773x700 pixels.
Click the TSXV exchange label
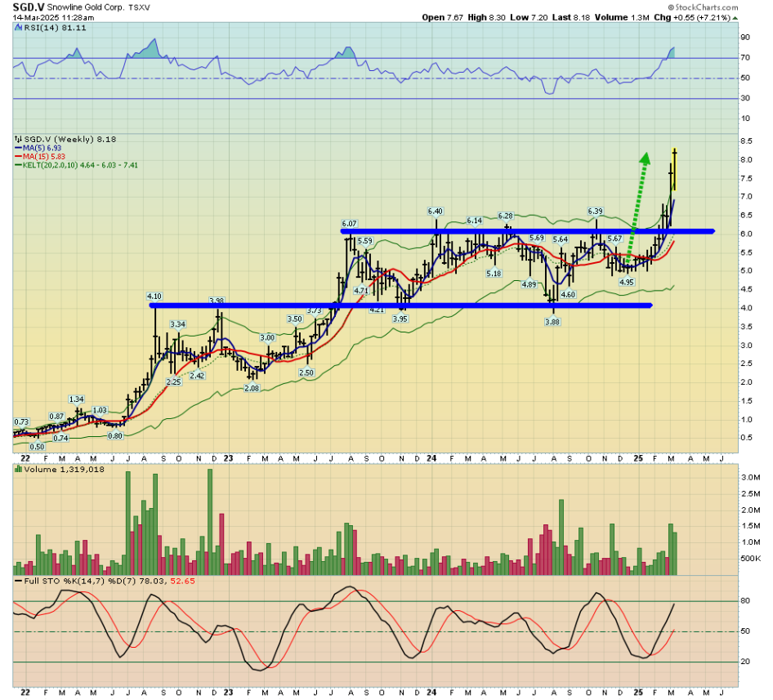pyautogui.click(x=139, y=8)
